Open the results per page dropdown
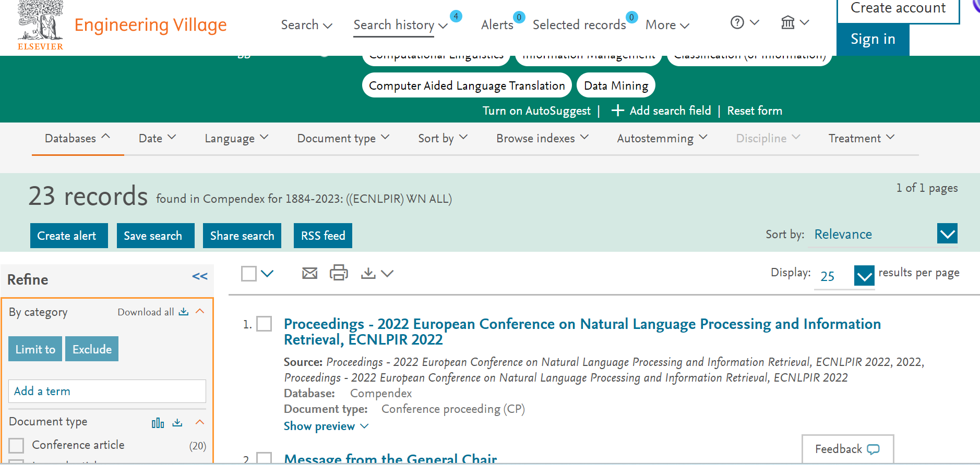The height and width of the screenshot is (465, 980). 864,275
